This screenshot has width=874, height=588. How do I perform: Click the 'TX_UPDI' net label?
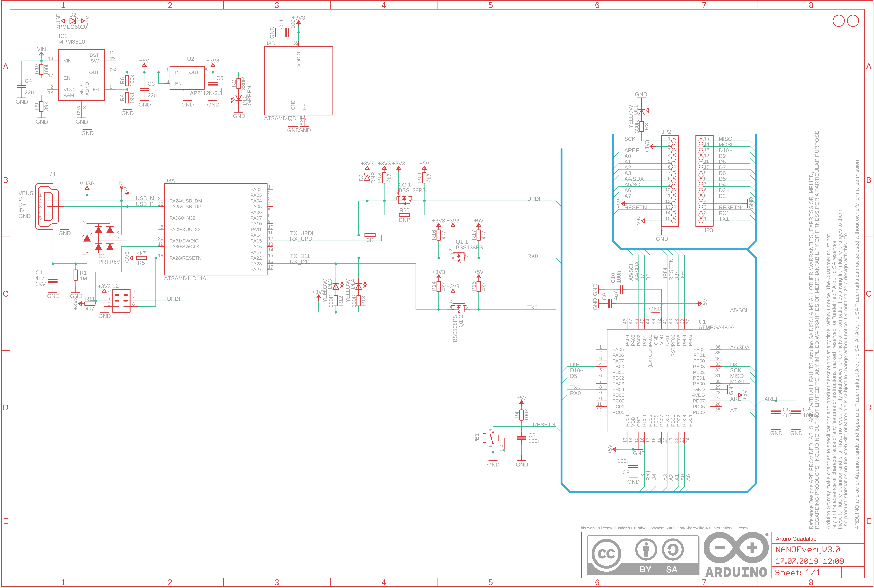point(301,233)
